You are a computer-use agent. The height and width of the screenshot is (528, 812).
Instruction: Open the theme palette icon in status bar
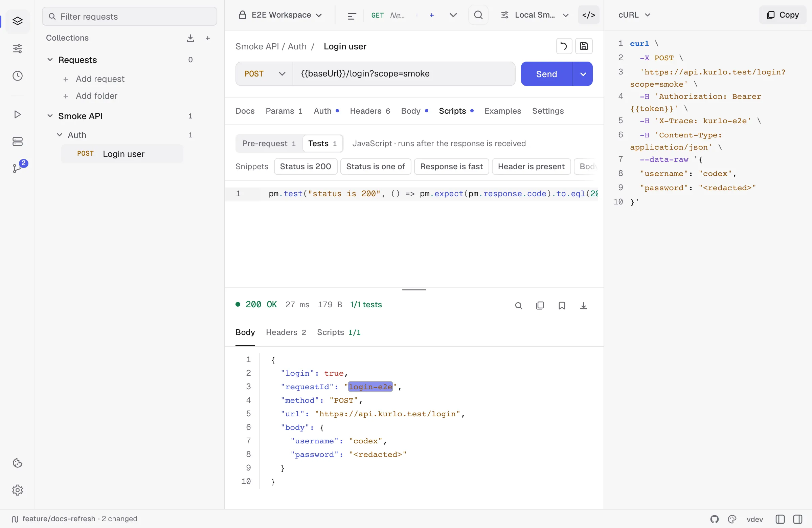click(x=732, y=519)
